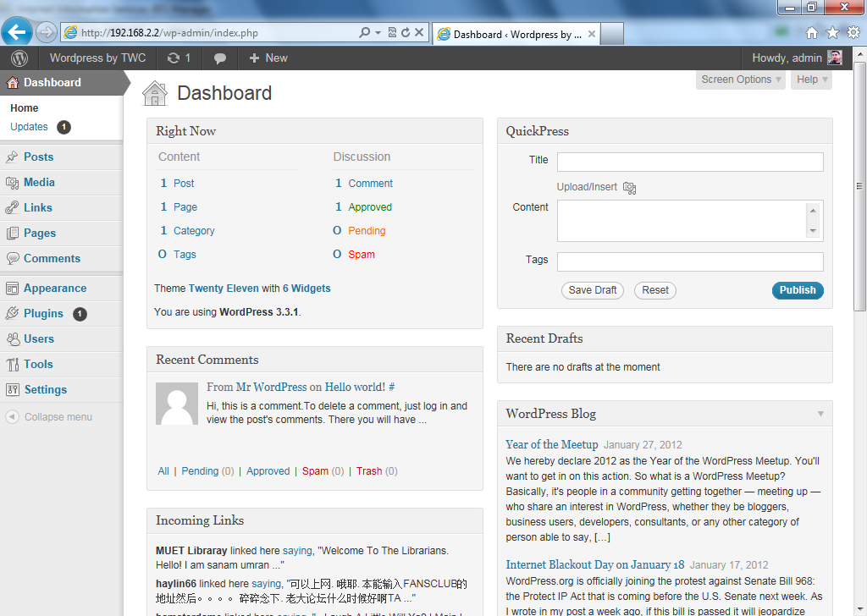This screenshot has height=616, width=867.
Task: Click the browser Forward arrow button
Action: [x=47, y=33]
